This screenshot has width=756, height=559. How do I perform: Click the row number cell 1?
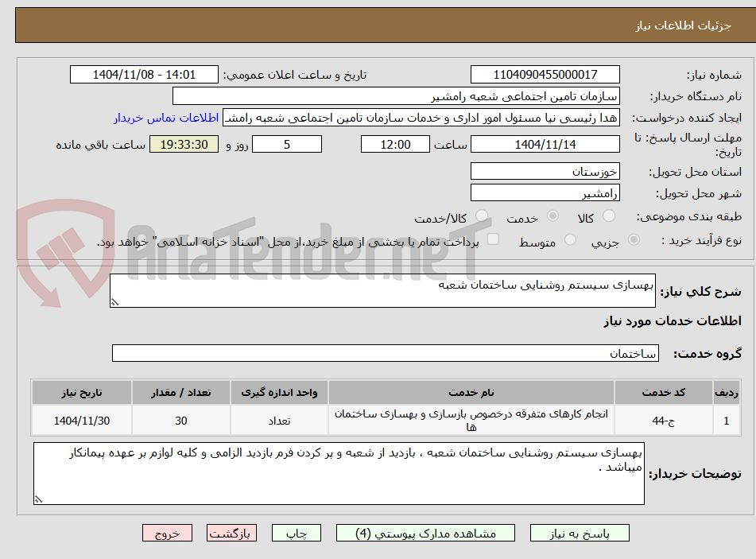click(726, 421)
